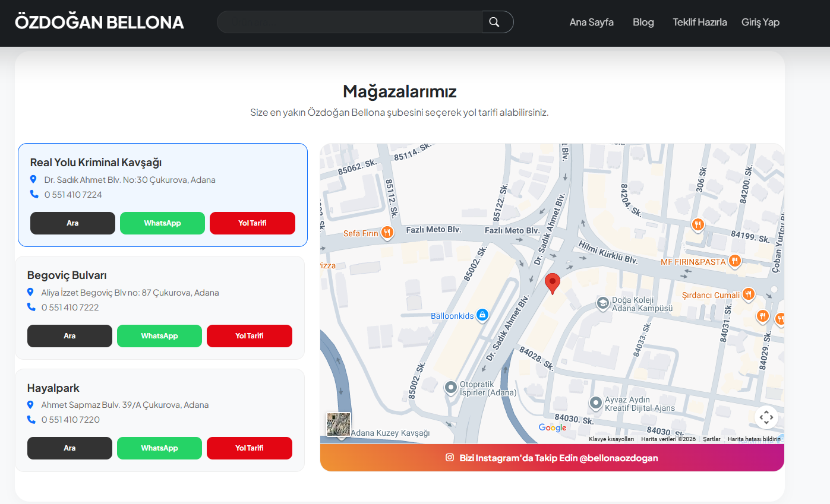
Task: Open the Teklif Hazırla page
Action: tap(699, 23)
